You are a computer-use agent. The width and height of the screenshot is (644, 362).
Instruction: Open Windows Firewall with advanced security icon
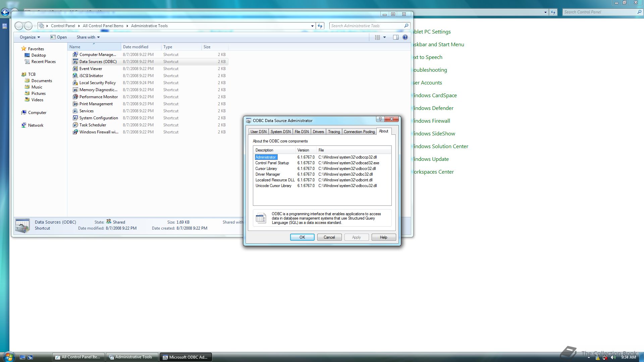[75, 132]
